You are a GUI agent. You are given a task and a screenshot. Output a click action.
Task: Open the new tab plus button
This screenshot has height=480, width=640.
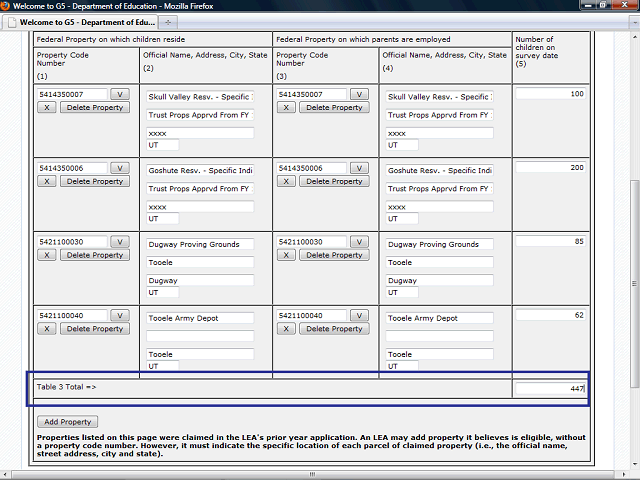[x=168, y=22]
